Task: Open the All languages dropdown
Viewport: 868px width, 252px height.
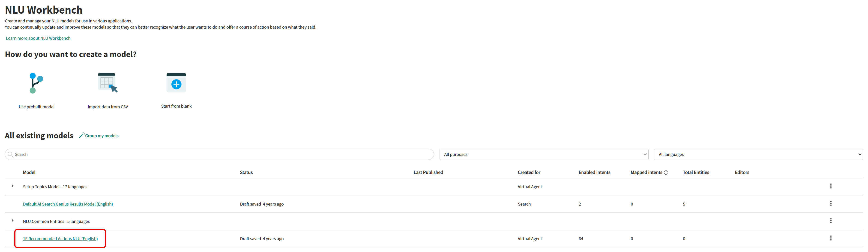Action: [758, 155]
